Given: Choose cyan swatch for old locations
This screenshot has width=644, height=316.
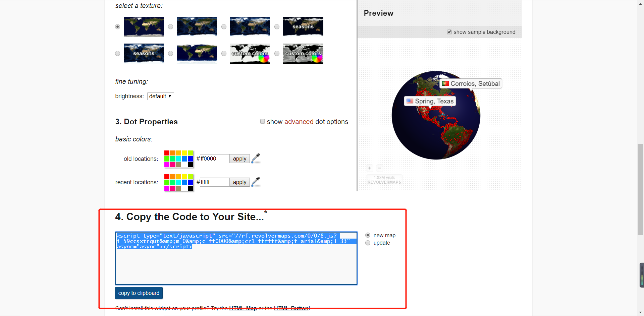Looking at the screenshot, I should pyautogui.click(x=178, y=159).
